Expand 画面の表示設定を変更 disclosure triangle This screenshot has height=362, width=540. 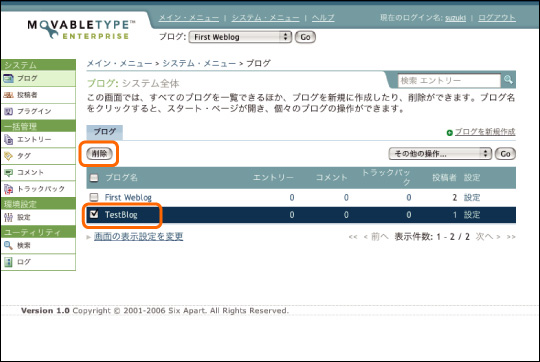[89, 237]
